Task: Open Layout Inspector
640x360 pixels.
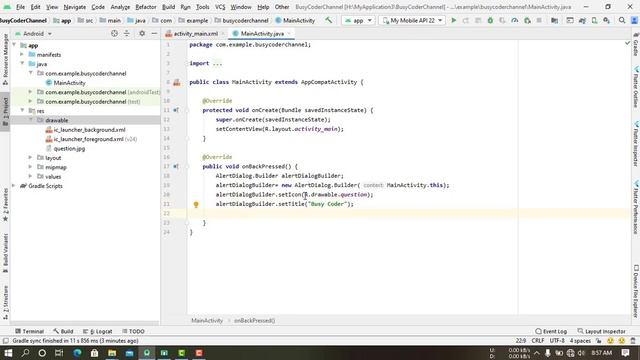Action: [x=602, y=331]
